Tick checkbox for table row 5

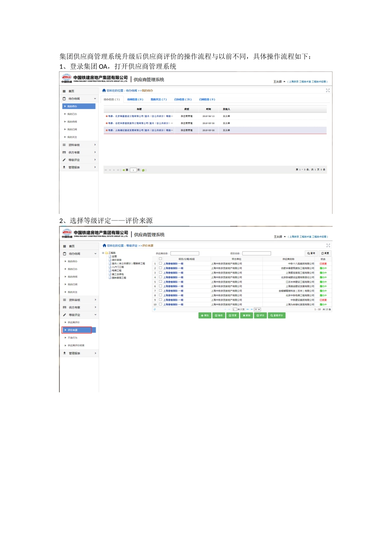click(161, 282)
